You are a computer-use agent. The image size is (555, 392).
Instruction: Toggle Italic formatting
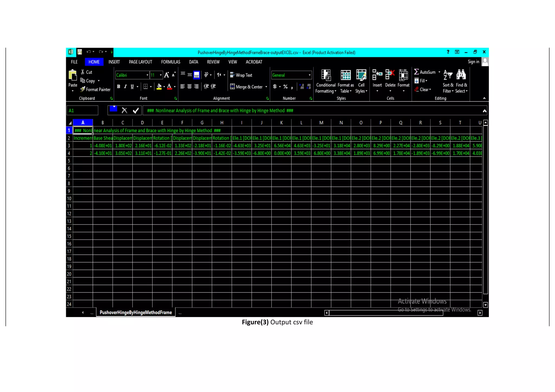(125, 86)
